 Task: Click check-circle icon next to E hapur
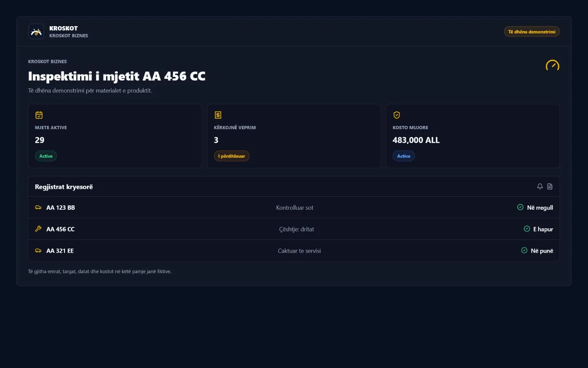pyautogui.click(x=527, y=229)
